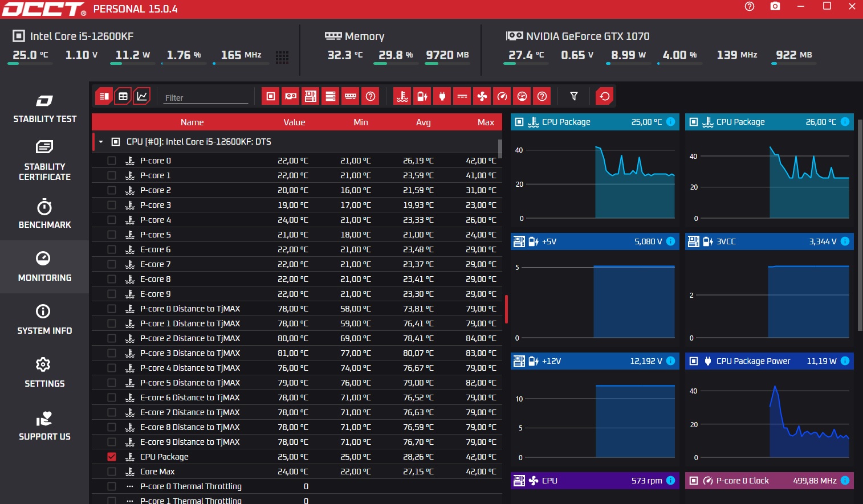Check the Core Max row checkbox
863x504 pixels.
pyautogui.click(x=112, y=472)
